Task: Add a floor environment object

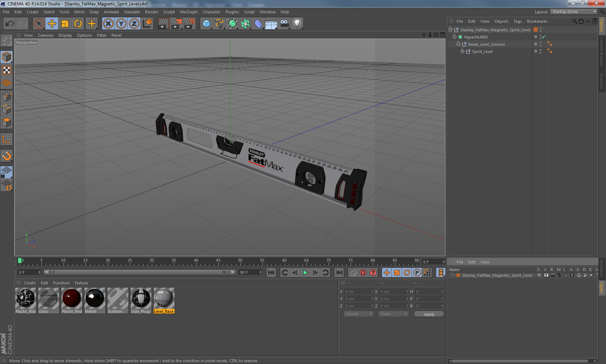Action: [271, 24]
